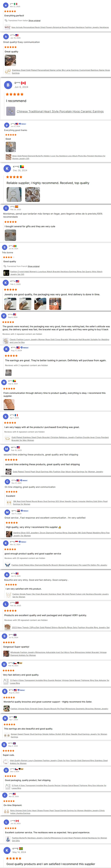Click the butterfly brooch product icon
Viewport: 111px width, 868px height.
pyautogui.click(x=7, y=565)
